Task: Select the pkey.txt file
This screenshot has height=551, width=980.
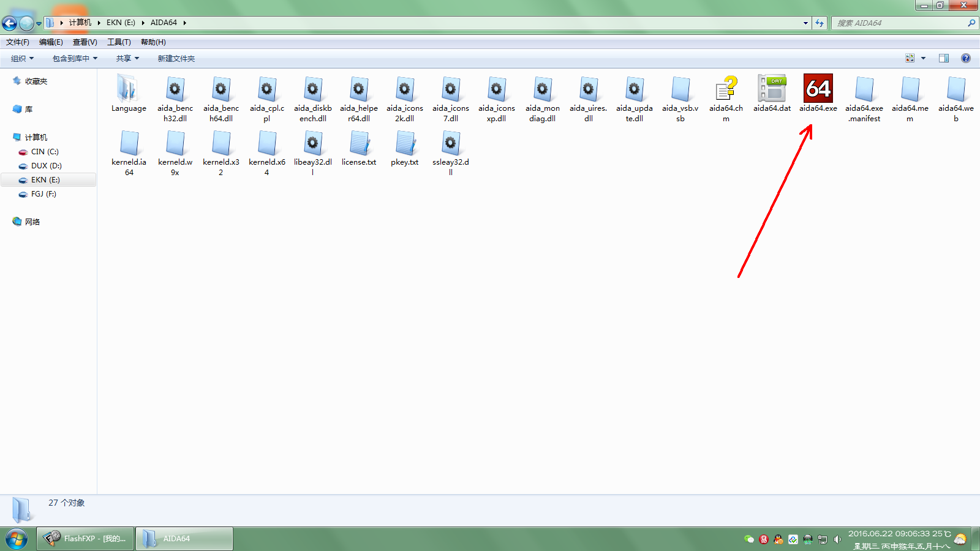Action: (405, 144)
